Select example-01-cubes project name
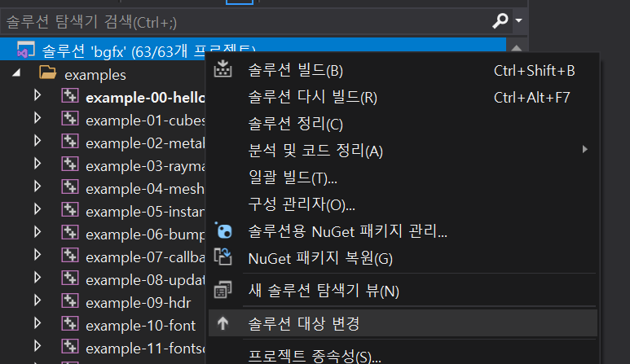 tap(145, 121)
